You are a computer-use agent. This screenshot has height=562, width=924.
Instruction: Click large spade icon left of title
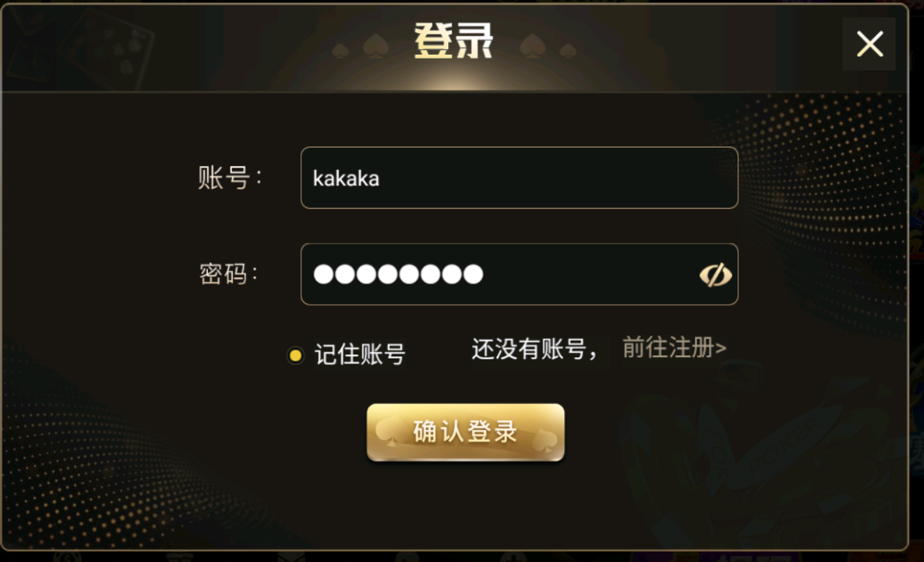[x=375, y=46]
